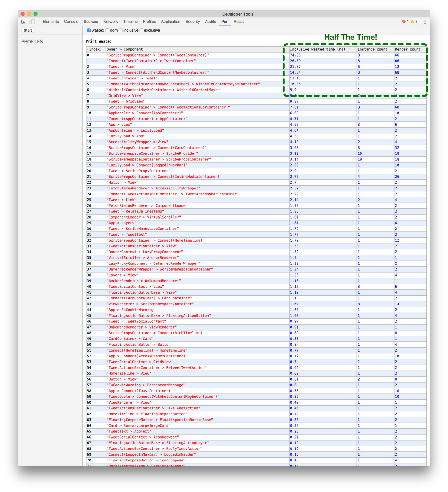Viewport: 448px width, 492px height.
Task: Click "VirtualScroller > AnchorRenderer" row
Action: click(256, 258)
